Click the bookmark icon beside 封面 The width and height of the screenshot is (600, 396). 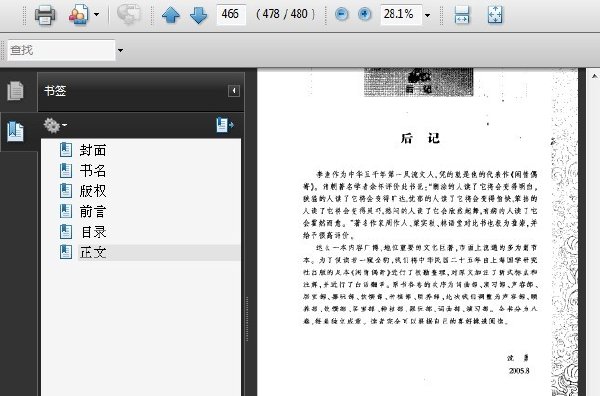click(66, 150)
